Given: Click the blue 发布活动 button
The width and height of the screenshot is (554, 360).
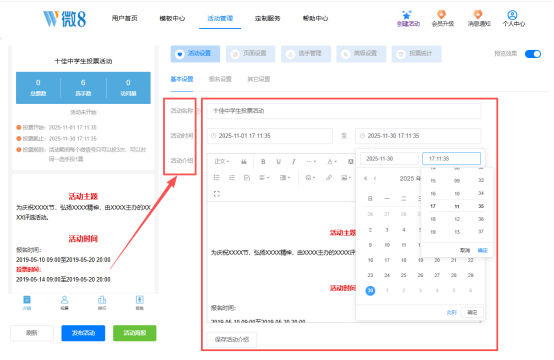Looking at the screenshot, I should click(83, 333).
